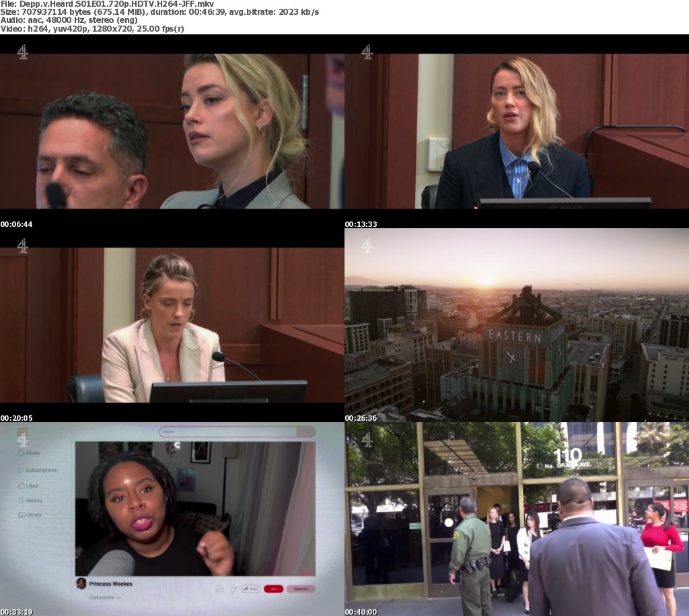Click the Channel 4 logo on the 00:40:00 frame
689x616 pixels.
point(367,440)
